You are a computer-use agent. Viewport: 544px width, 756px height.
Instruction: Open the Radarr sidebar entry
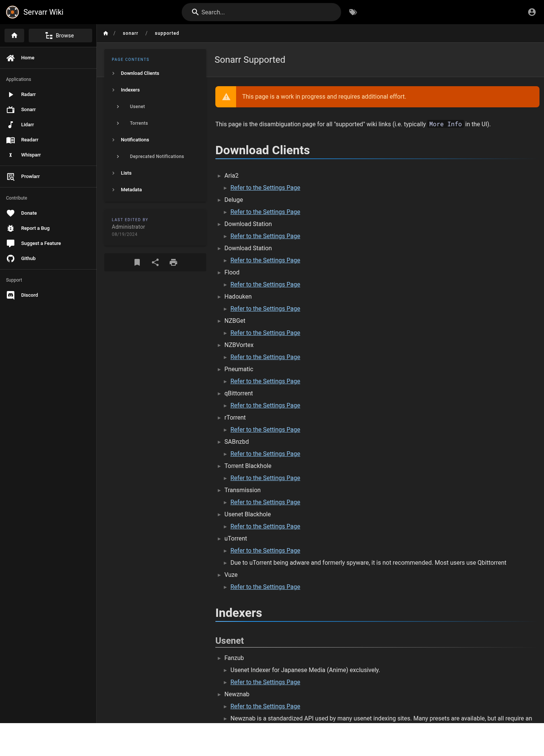(x=48, y=94)
